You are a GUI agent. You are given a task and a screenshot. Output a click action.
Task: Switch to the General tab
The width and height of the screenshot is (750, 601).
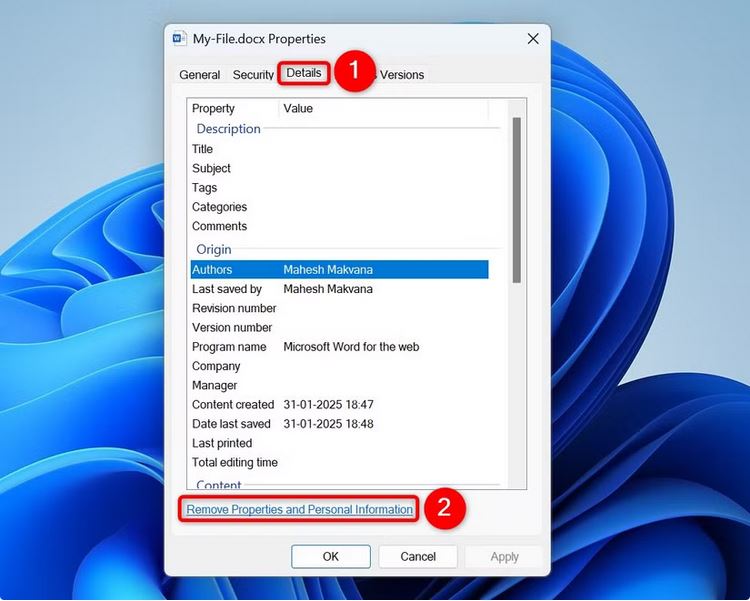pos(199,75)
